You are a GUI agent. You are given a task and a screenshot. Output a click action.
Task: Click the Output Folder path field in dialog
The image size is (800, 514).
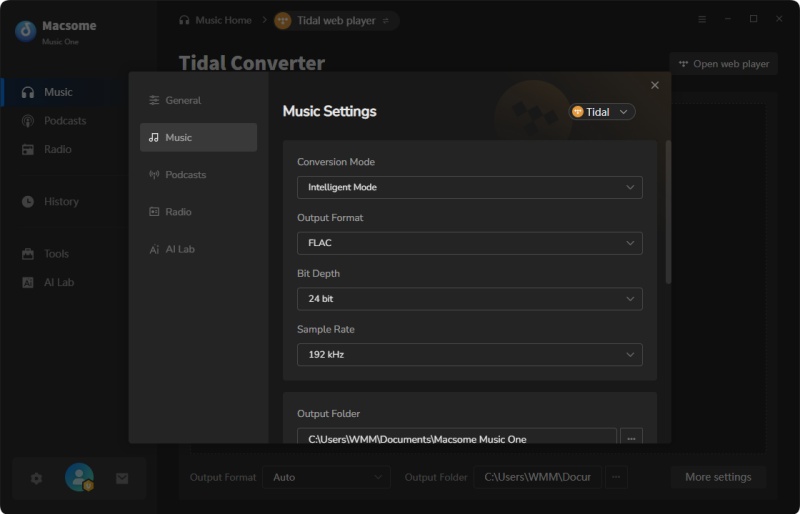[457, 436]
